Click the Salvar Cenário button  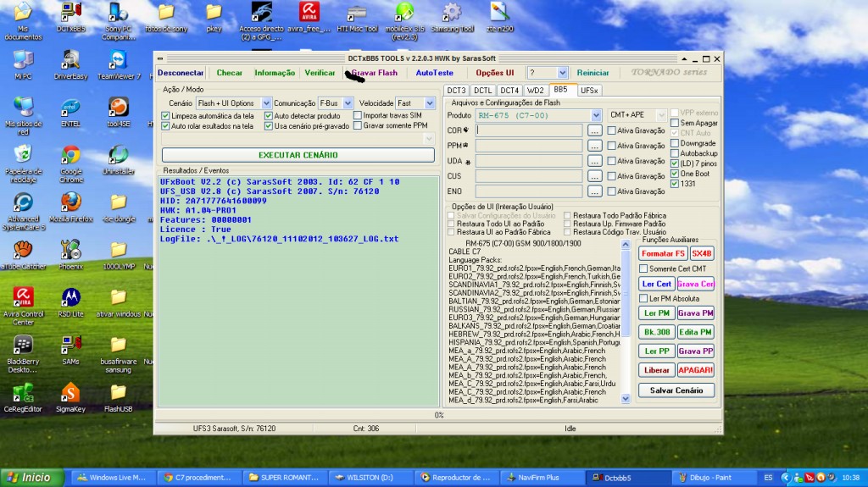point(676,390)
